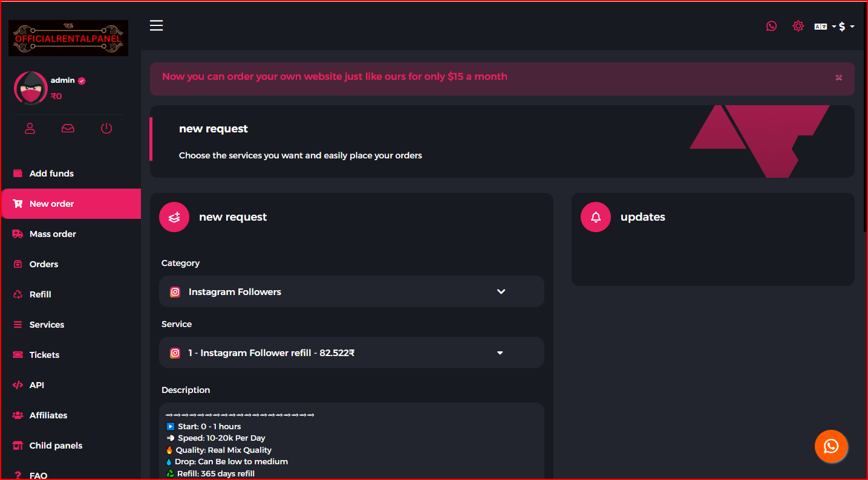This screenshot has width=868, height=480.
Task: Open the currency dollar dropdown
Action: [846, 27]
